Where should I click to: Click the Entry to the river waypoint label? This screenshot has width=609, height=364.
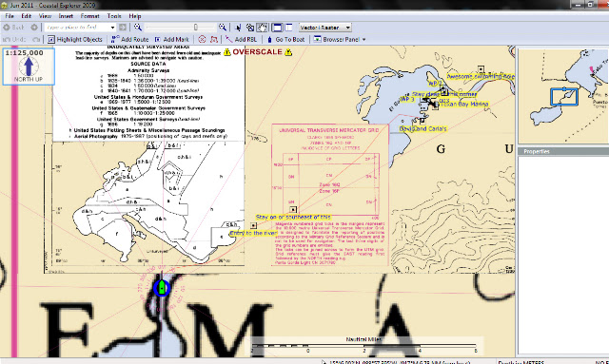(x=253, y=233)
